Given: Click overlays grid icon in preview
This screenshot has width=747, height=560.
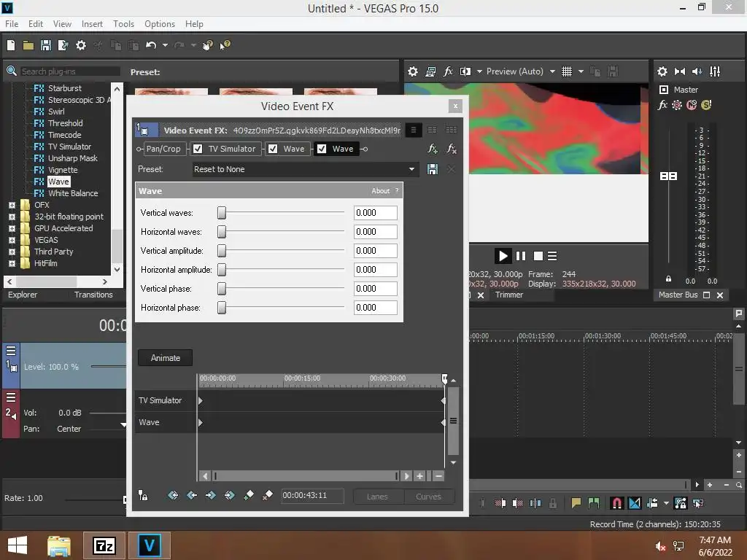Looking at the screenshot, I should click(x=566, y=71).
